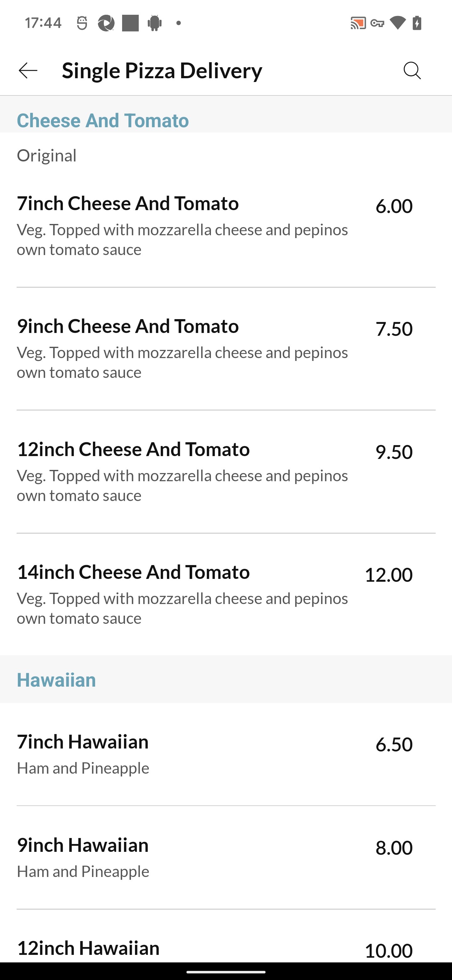This screenshot has height=980, width=452.
Task: Pick the 12inch Hawaiian pizza
Action: pos(182,948)
